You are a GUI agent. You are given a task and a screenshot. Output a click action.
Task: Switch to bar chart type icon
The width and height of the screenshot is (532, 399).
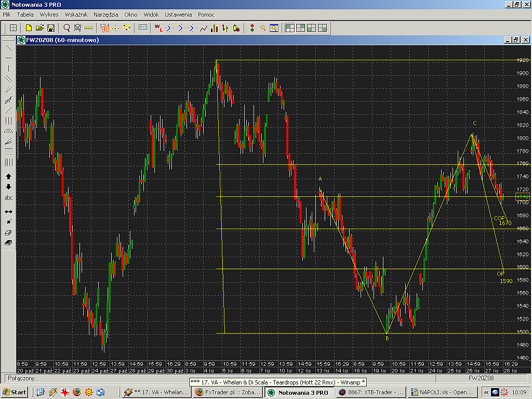pos(214,28)
